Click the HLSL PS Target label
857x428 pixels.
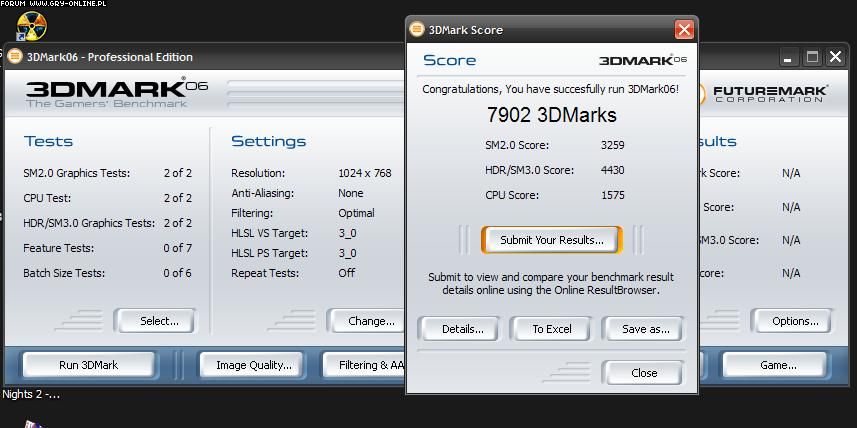tap(269, 253)
